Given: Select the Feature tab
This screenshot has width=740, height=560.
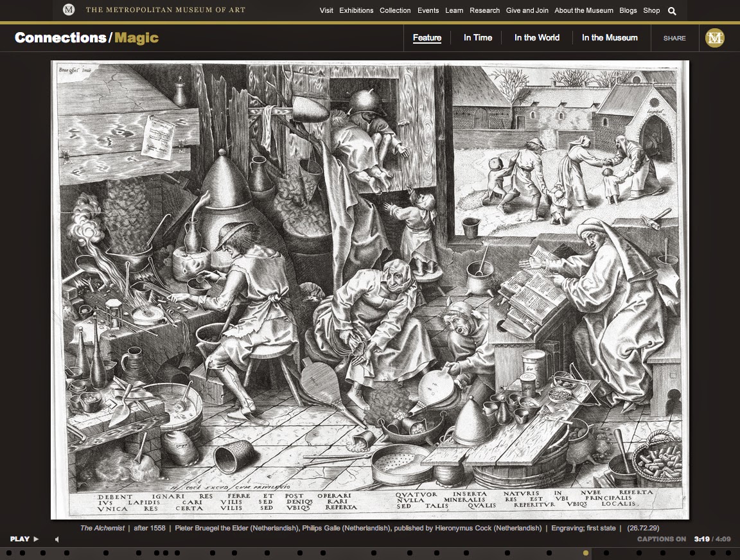Looking at the screenshot, I should [x=427, y=38].
